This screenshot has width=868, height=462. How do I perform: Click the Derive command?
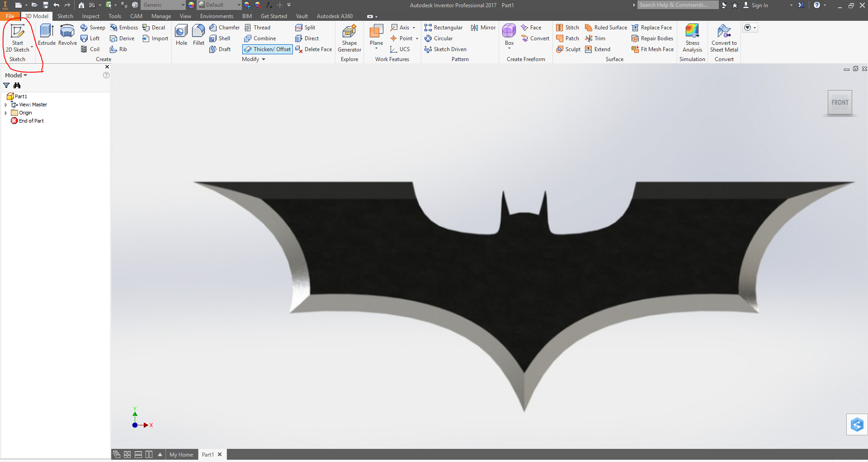(122, 38)
